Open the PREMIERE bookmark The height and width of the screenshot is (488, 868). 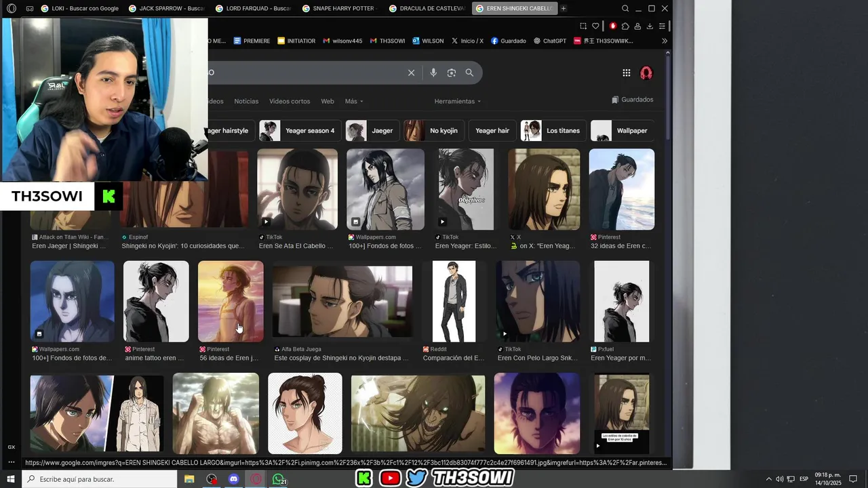252,41
